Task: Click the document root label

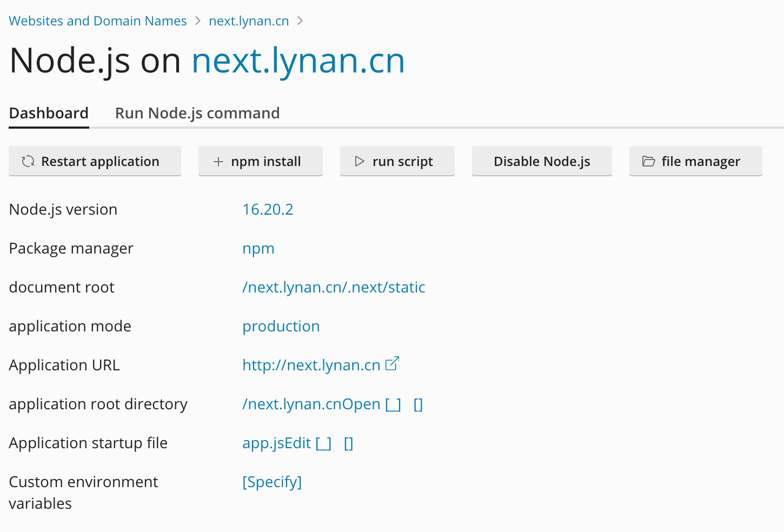Action: [x=62, y=287]
